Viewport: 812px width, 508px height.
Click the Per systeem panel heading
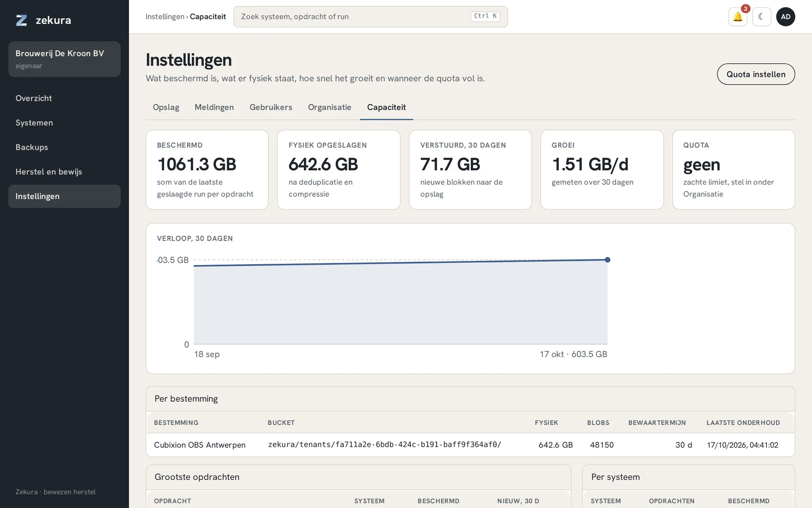coord(616,477)
